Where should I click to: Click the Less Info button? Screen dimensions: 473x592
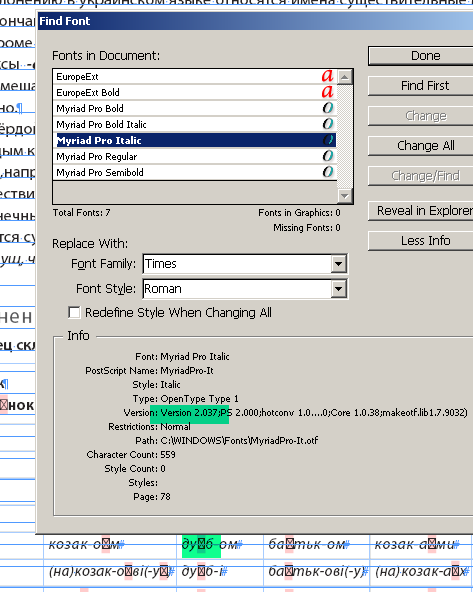421,240
